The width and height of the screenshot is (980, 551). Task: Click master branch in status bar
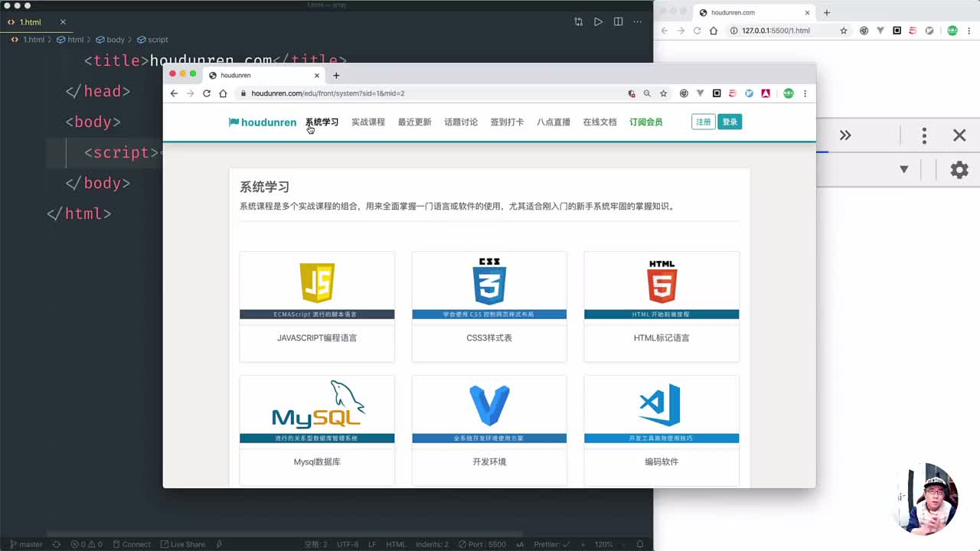pyautogui.click(x=26, y=545)
